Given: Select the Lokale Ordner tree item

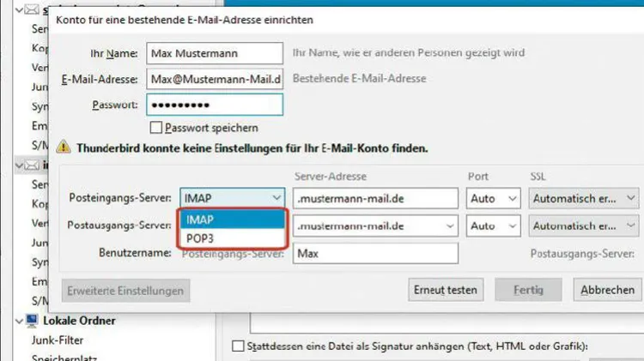Looking at the screenshot, I should [x=79, y=321].
